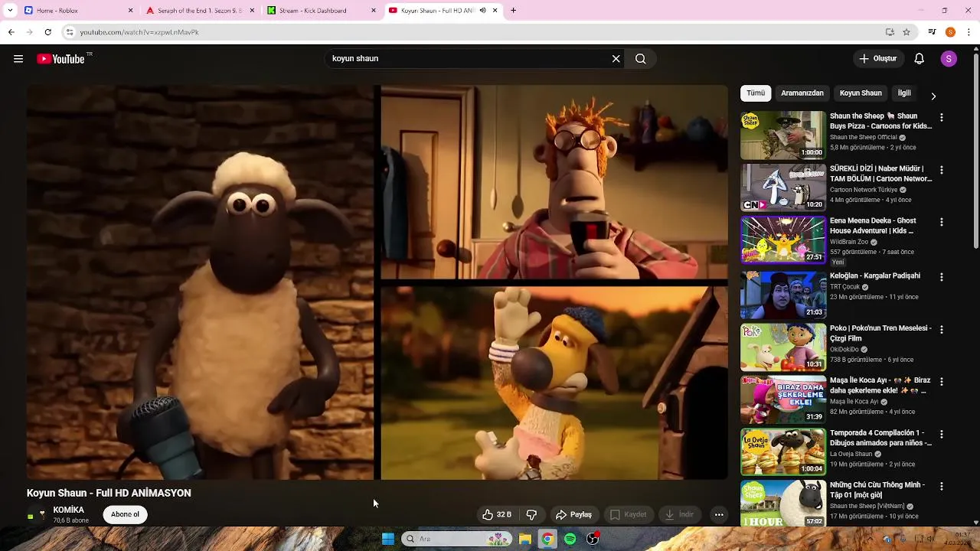
Task: Open install/cast icon in address bar
Action: (890, 32)
